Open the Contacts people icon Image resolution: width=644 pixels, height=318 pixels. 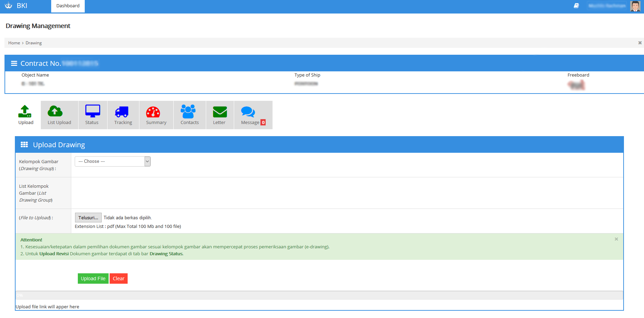click(x=188, y=112)
